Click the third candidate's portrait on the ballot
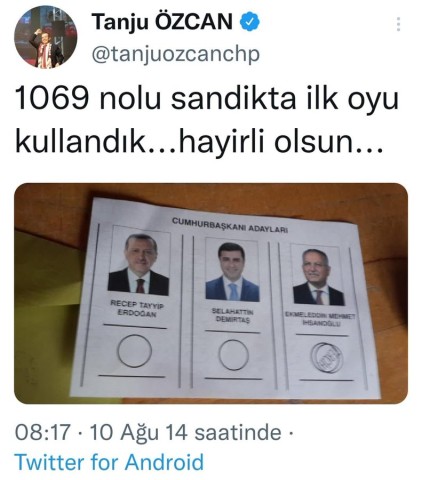422x480 pixels. [317, 276]
